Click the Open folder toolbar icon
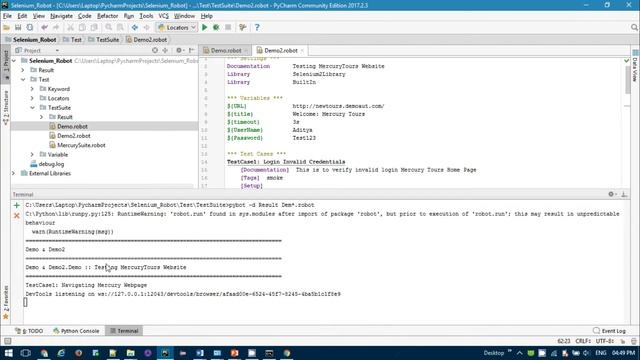This screenshot has height=360, width=640. pos(6,27)
